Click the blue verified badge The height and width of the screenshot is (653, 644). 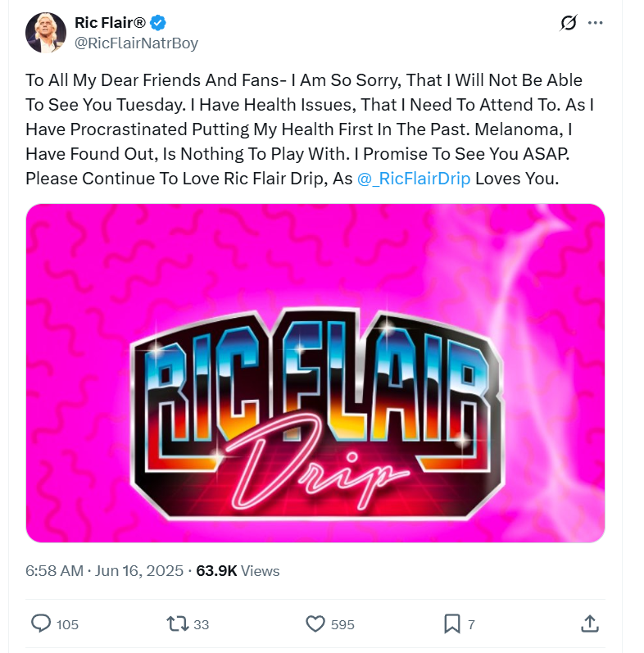coord(161,23)
